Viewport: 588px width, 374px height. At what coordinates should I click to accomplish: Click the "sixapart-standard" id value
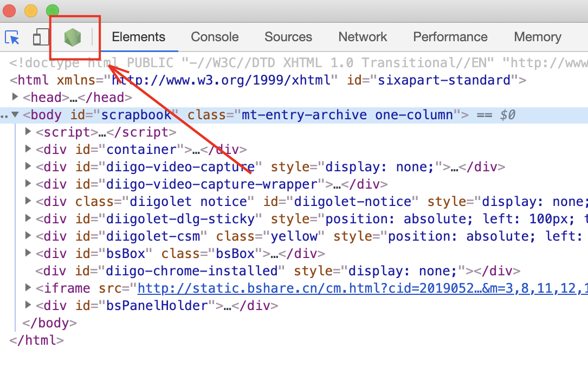[x=444, y=80]
